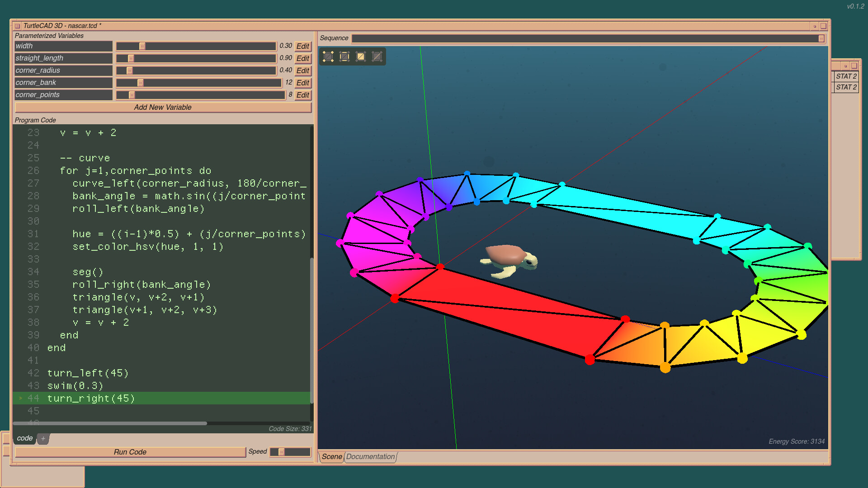Screen dimensions: 868x488
Task: Click the corner_bank slider handle
Action: click(x=140, y=83)
